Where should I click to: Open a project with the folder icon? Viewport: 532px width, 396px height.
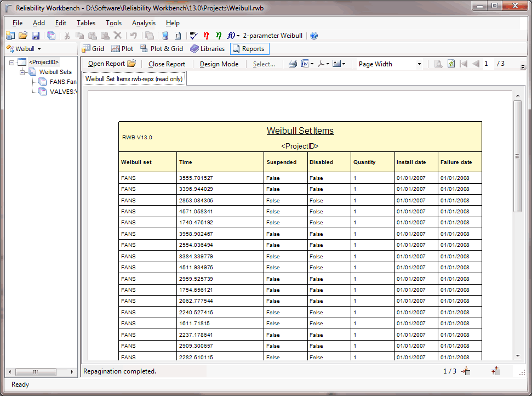coord(23,36)
